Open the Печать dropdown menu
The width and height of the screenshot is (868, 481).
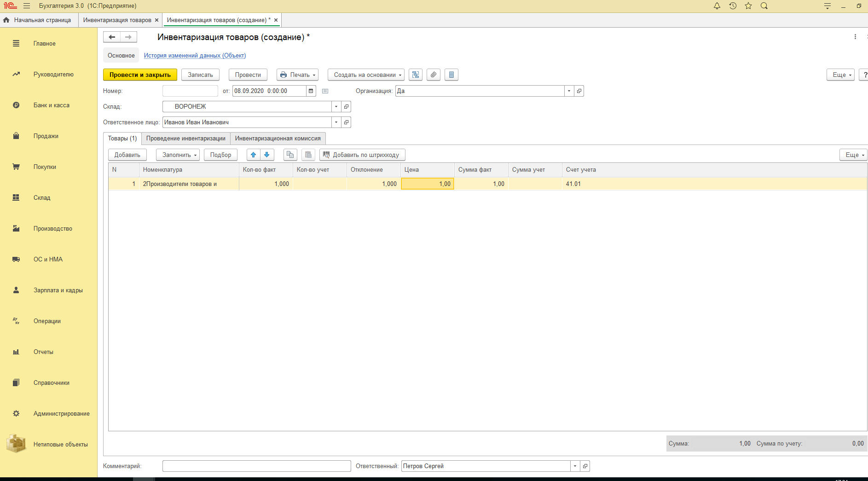coord(297,75)
